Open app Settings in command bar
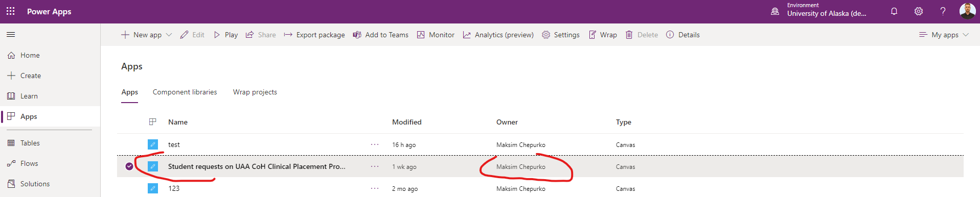 pos(561,35)
